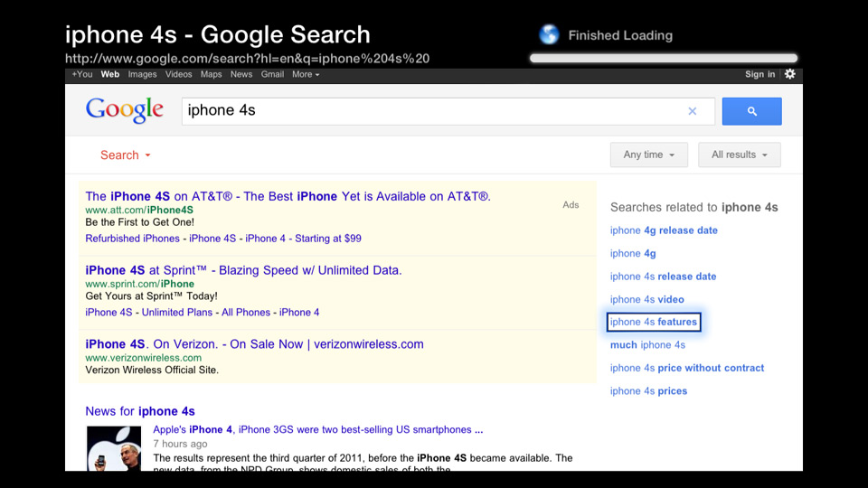Open Gmail from the top bar
The image size is (868, 488).
pyautogui.click(x=272, y=74)
